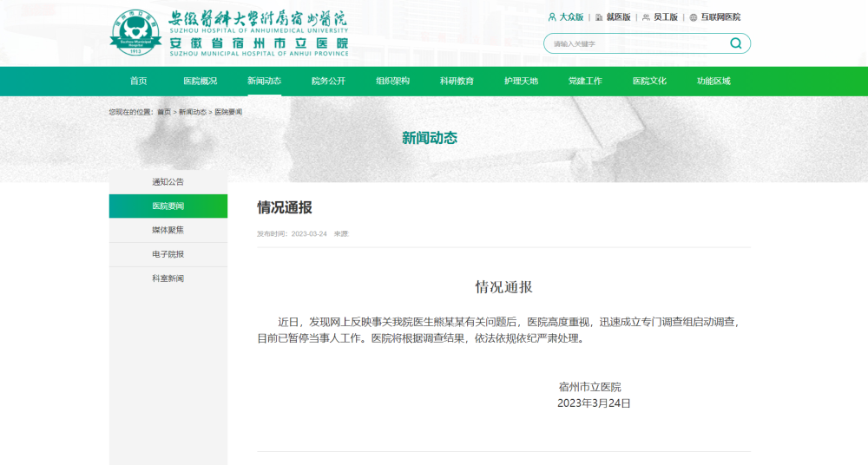Open the 党建工作 menu item

(585, 81)
